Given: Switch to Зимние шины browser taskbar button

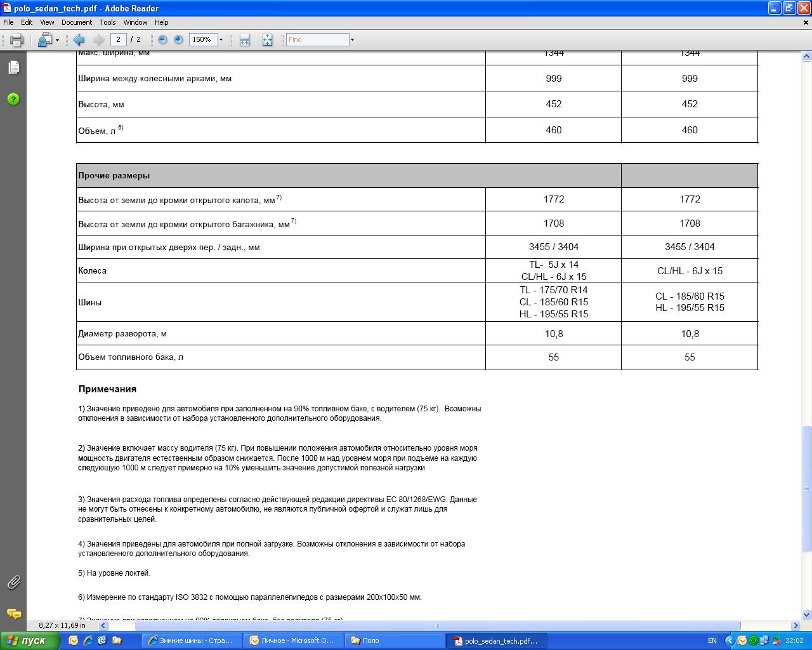Looking at the screenshot, I should (191, 640).
